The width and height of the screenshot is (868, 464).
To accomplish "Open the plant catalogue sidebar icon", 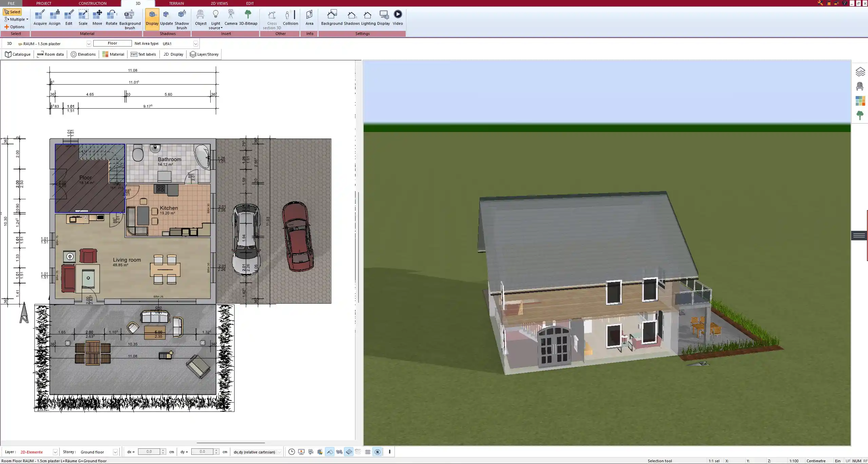I will point(860,115).
